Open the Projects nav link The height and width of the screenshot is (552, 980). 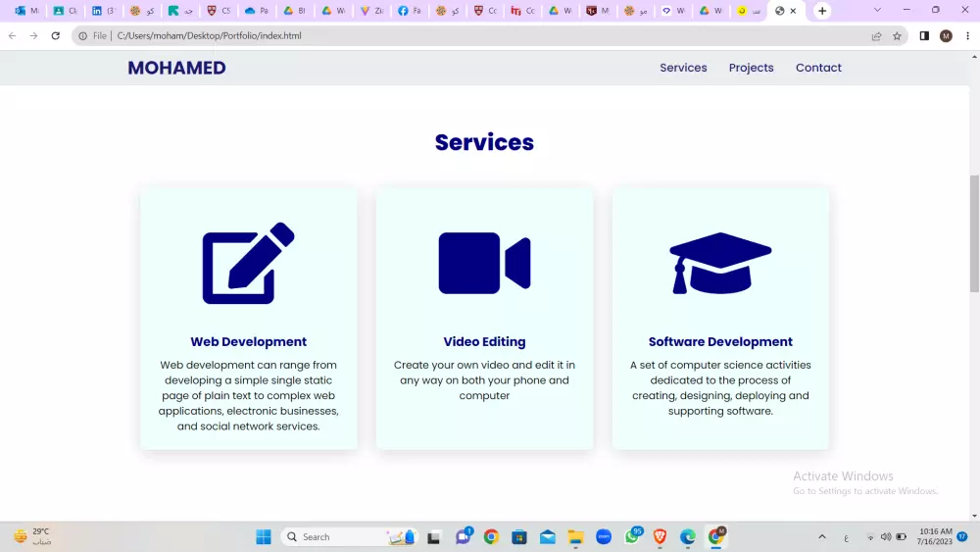click(x=751, y=68)
